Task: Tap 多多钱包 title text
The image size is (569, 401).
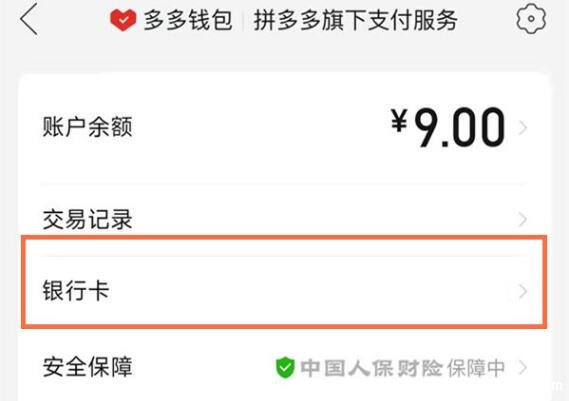Action: (x=188, y=20)
